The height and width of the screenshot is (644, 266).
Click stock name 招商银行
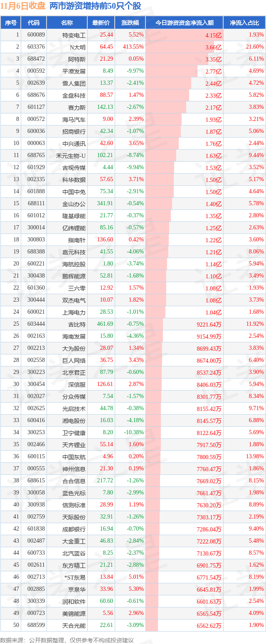tap(74, 132)
